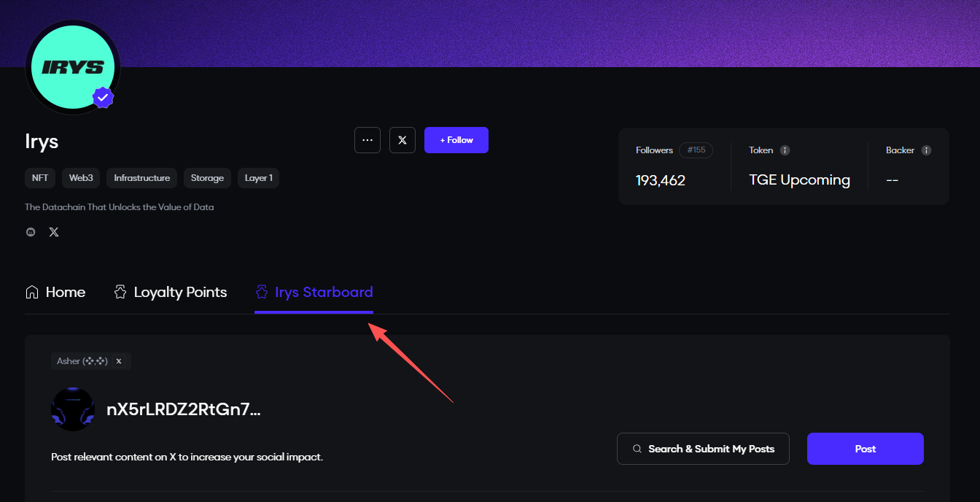
Task: Open the small X social icon under description
Action: (x=54, y=232)
